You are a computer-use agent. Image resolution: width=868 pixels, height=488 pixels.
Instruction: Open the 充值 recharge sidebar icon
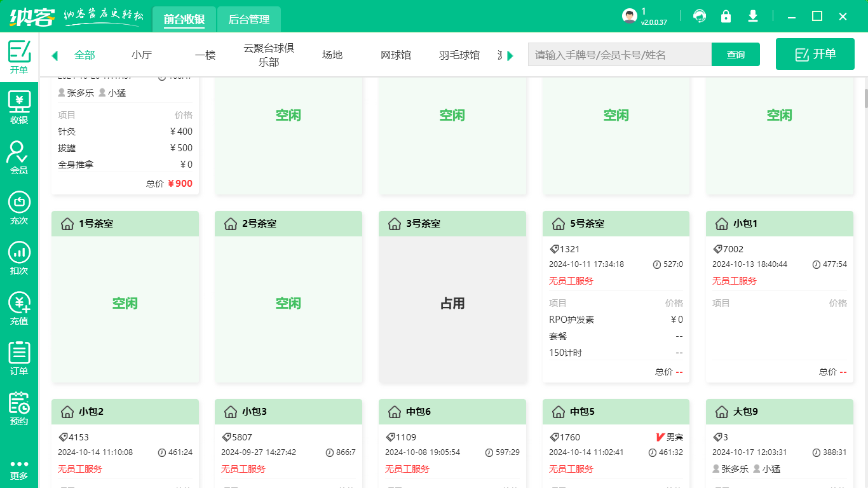tap(19, 309)
